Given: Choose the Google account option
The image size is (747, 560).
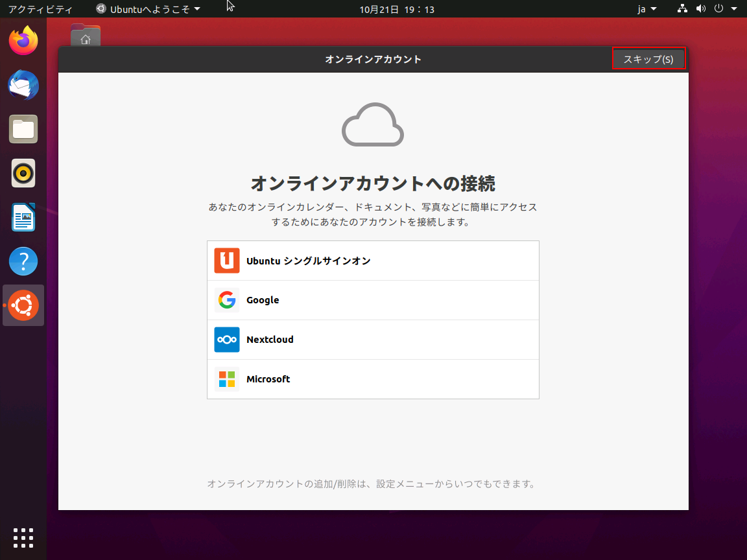Looking at the screenshot, I should click(x=373, y=300).
